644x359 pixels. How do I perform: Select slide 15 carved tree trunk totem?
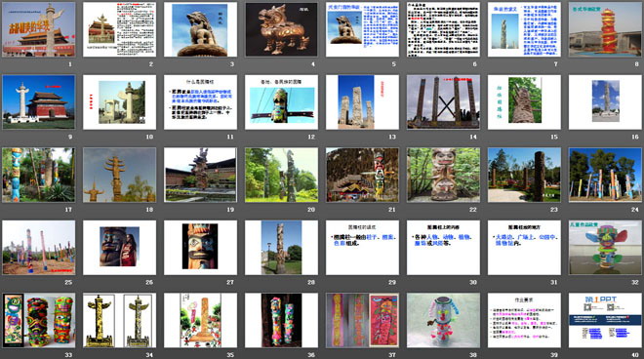(x=524, y=101)
